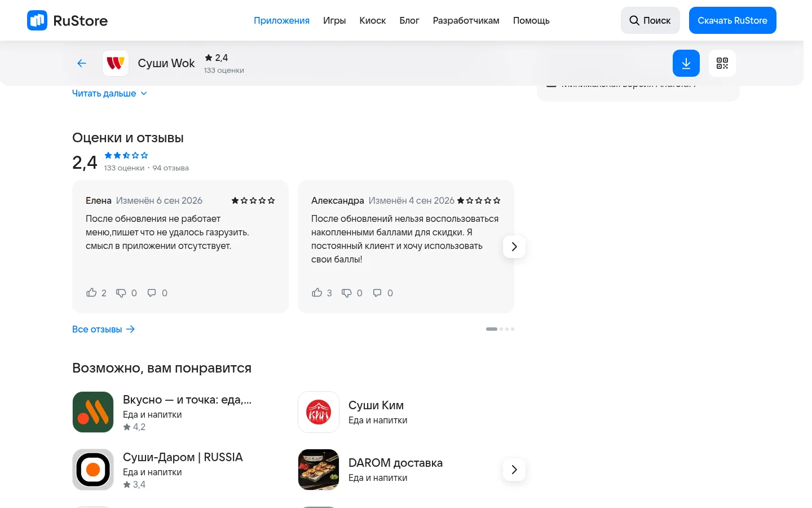Open the Все отзывы link
Viewport: 812px width, 508px height.
(x=104, y=329)
